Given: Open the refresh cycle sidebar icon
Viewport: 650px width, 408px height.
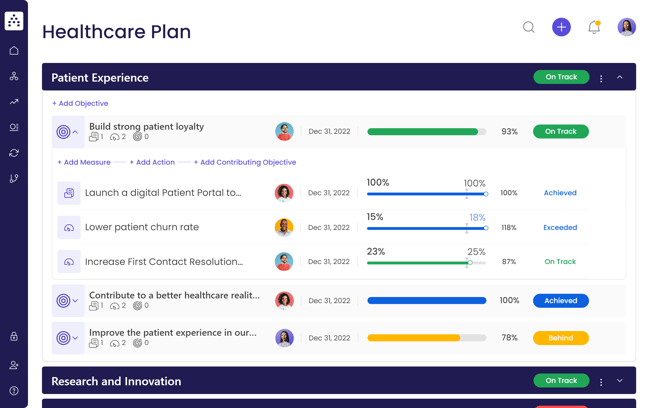Looking at the screenshot, I should [14, 153].
